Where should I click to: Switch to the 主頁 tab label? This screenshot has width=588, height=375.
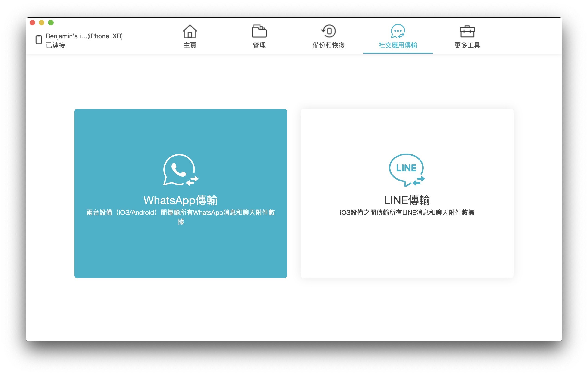tap(190, 45)
